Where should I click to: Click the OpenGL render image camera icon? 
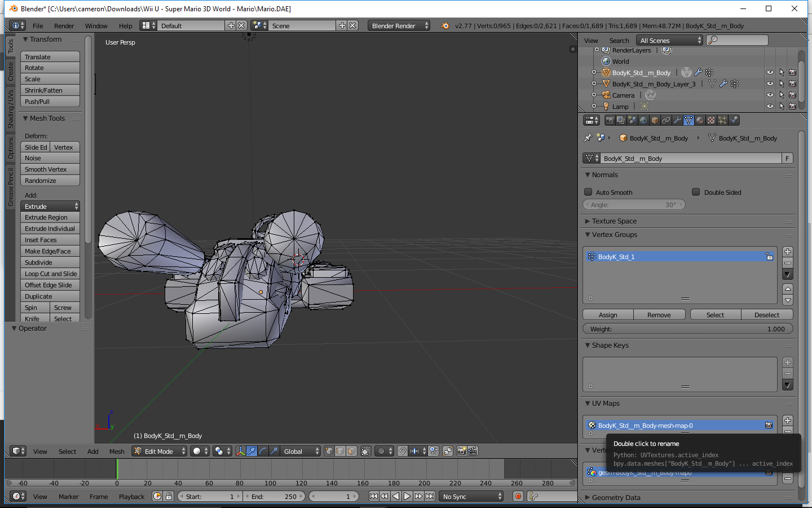(461, 451)
